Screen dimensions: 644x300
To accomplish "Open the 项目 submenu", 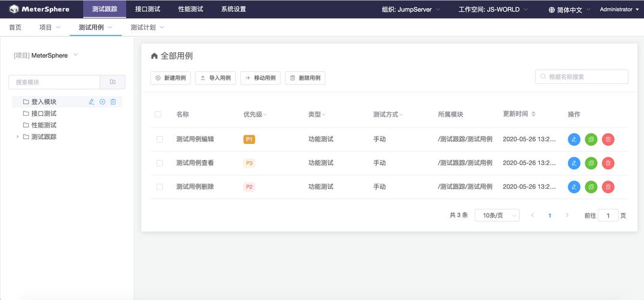I will pyautogui.click(x=50, y=28).
